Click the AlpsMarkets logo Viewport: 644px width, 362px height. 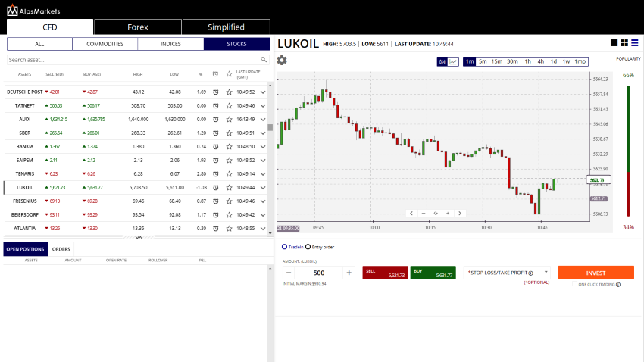pos(33,10)
